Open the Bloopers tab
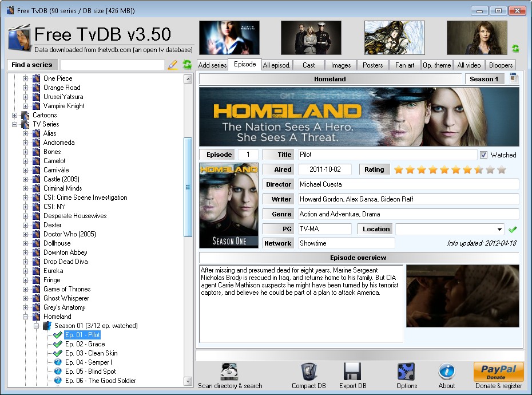The image size is (532, 395). [501, 65]
